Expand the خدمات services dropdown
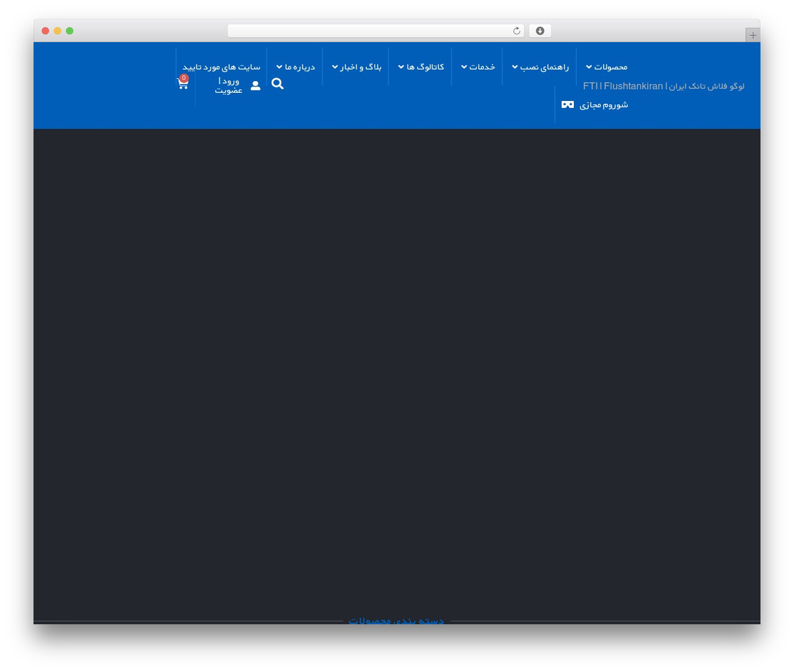The width and height of the screenshot is (794, 672). pos(478,67)
